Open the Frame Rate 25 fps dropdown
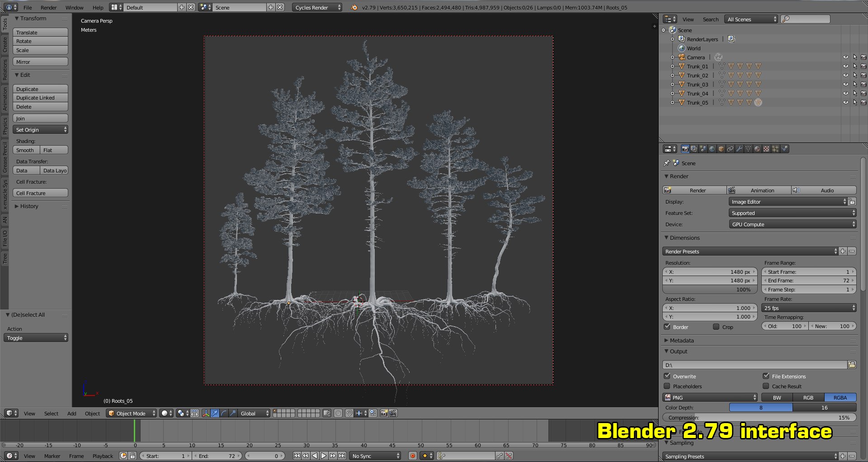Image resolution: width=868 pixels, height=462 pixels. [x=809, y=308]
